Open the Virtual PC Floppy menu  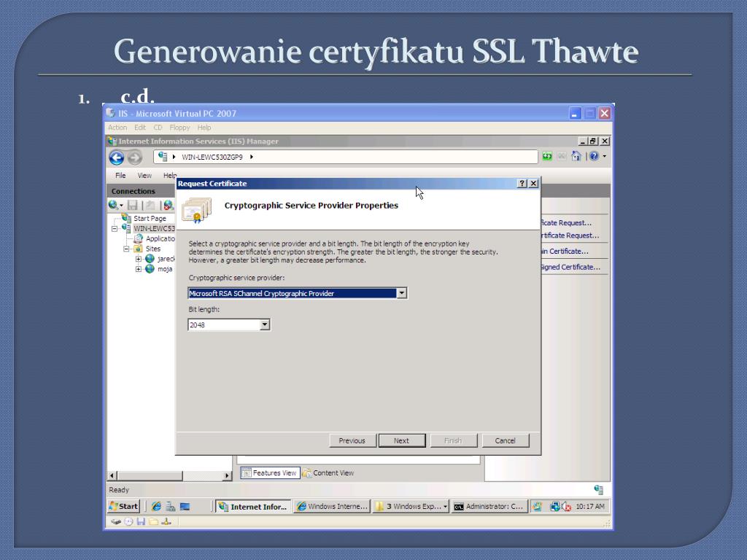(x=179, y=128)
